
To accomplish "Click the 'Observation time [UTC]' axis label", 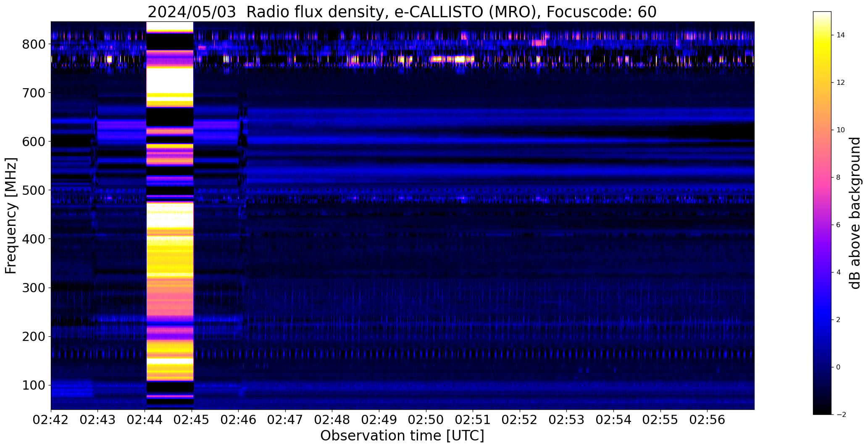I will (402, 436).
